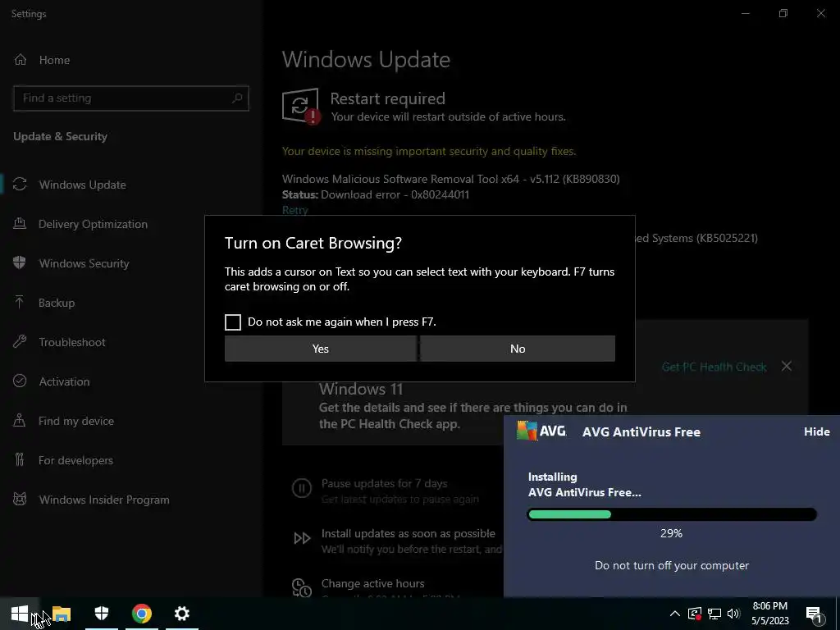Click the pause updates circle icon
The height and width of the screenshot is (630, 840).
(x=302, y=488)
